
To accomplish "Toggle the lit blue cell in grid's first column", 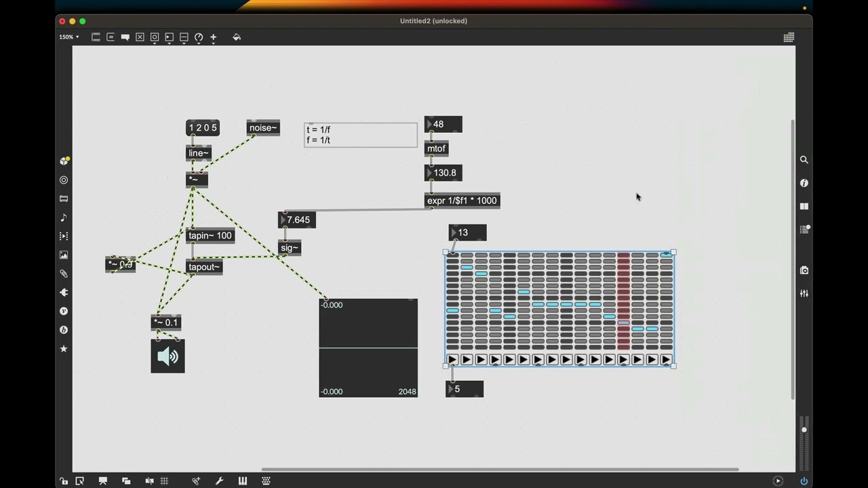I will pyautogui.click(x=452, y=310).
